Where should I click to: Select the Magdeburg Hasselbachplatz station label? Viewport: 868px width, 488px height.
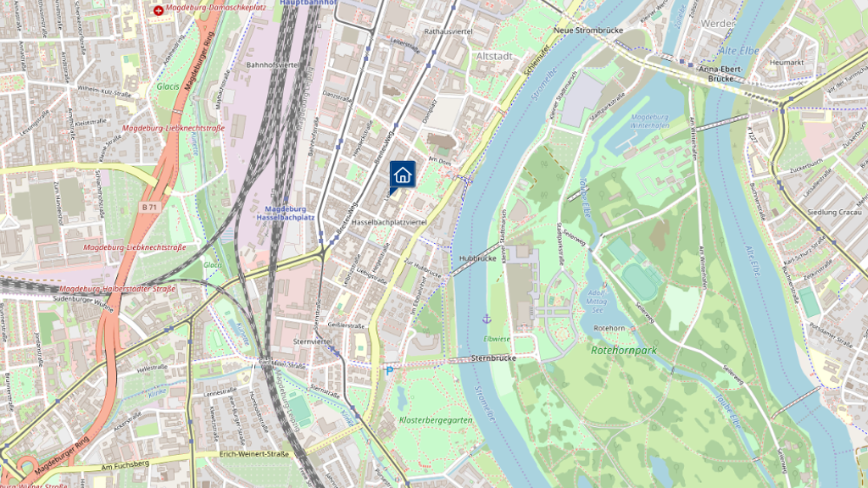(285, 213)
